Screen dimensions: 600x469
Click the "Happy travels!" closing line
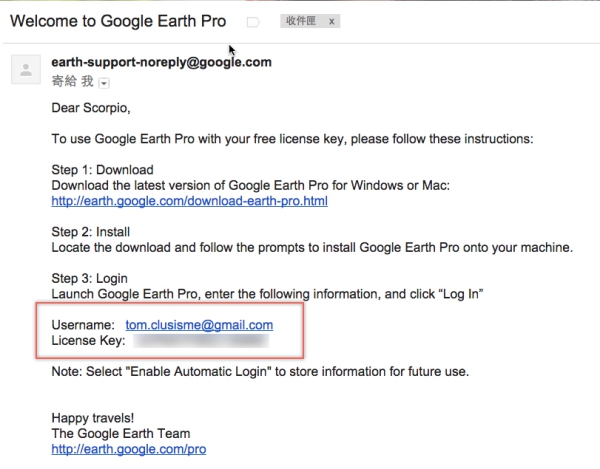[96, 418]
